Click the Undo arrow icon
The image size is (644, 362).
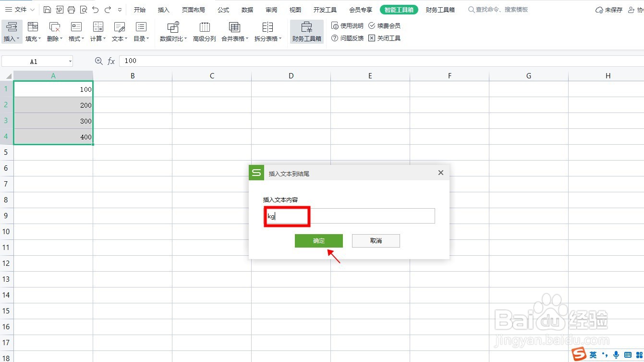[96, 10]
